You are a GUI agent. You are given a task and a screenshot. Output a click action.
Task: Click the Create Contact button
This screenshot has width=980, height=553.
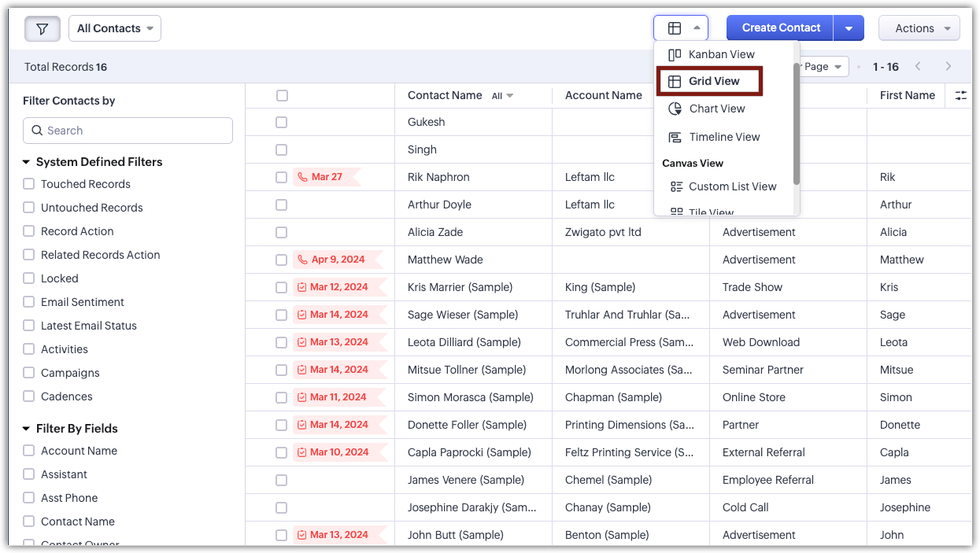[780, 28]
